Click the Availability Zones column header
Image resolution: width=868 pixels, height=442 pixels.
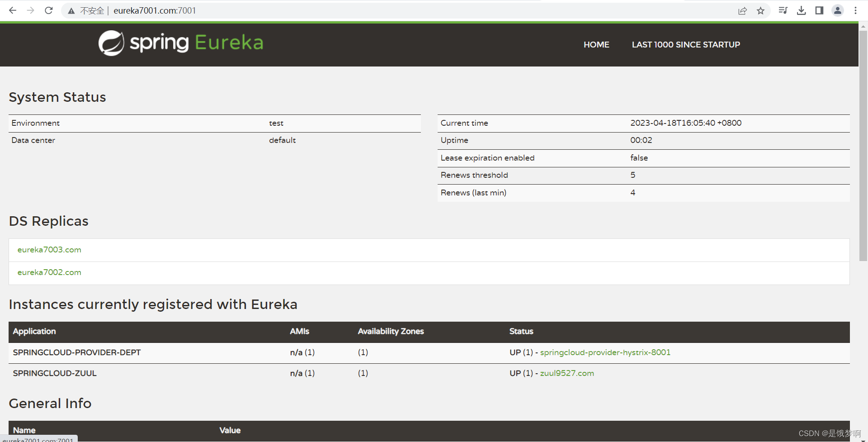pyautogui.click(x=391, y=332)
